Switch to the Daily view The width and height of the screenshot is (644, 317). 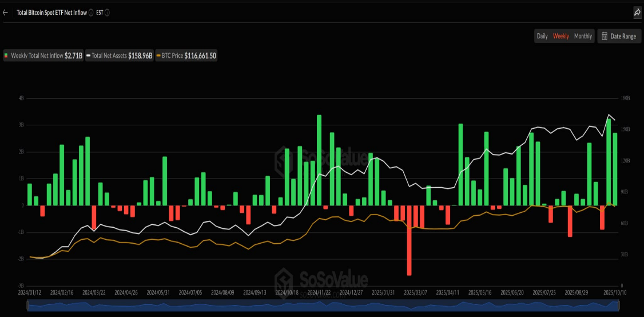pyautogui.click(x=542, y=36)
